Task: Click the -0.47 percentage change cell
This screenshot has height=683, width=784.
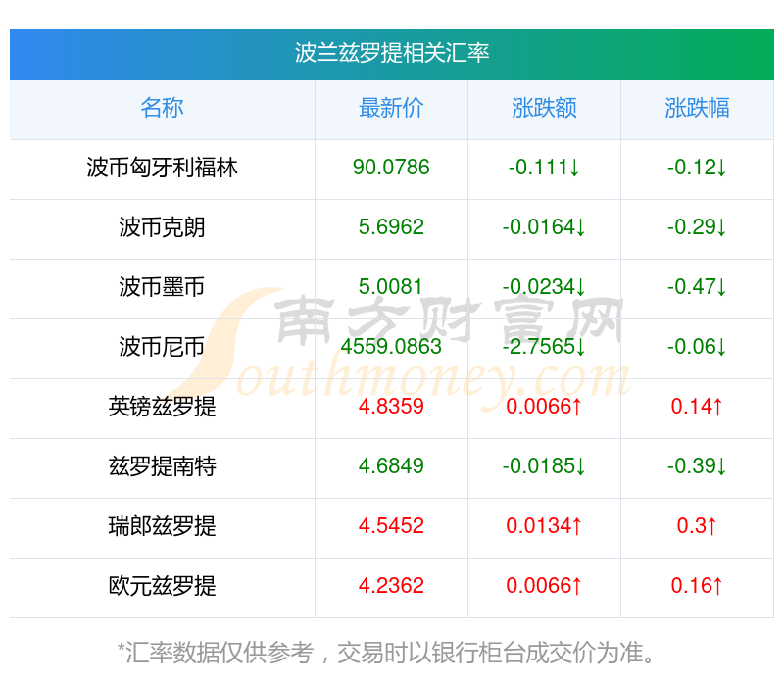Action: coord(697,287)
